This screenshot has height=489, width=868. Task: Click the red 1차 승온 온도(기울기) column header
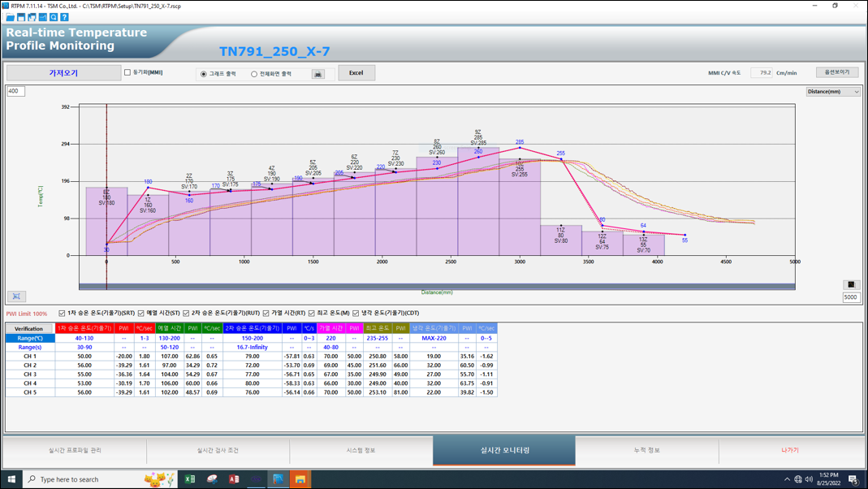point(84,328)
